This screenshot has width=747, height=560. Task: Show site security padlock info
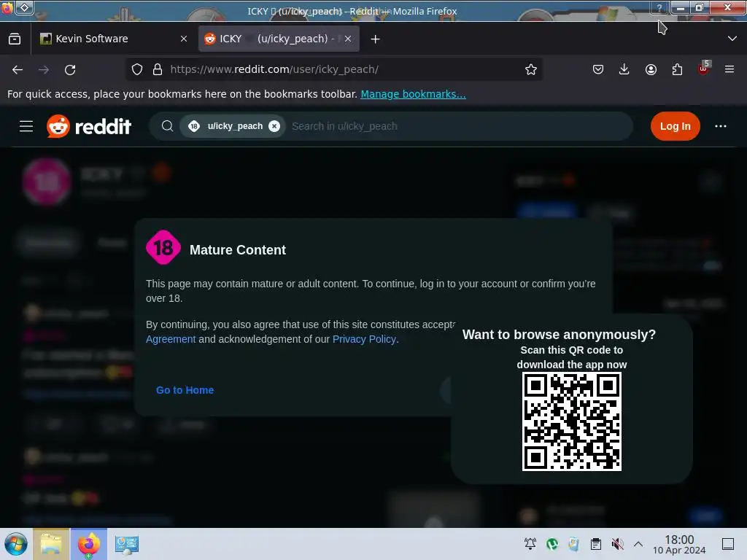pyautogui.click(x=158, y=69)
